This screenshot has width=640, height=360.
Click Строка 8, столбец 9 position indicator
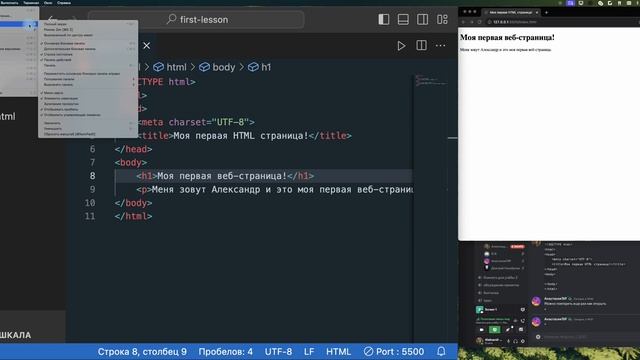pyautogui.click(x=142, y=351)
